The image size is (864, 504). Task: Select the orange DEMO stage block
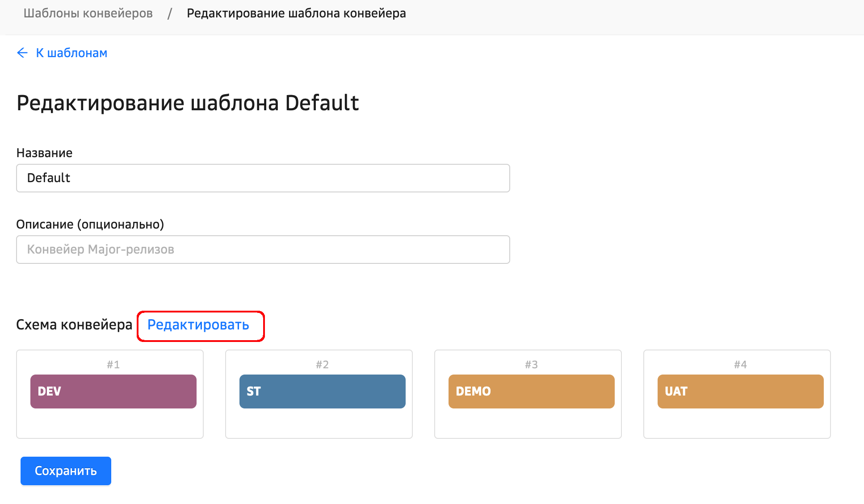(x=532, y=392)
